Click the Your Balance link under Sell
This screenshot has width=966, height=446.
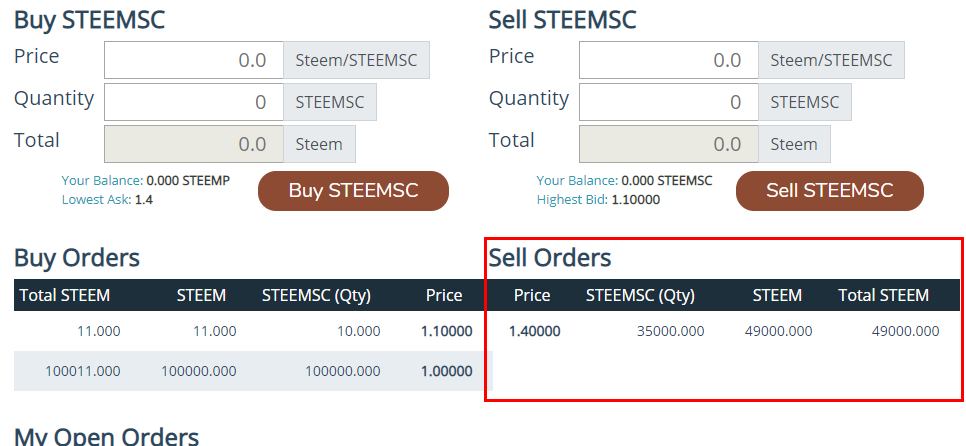coord(577,181)
